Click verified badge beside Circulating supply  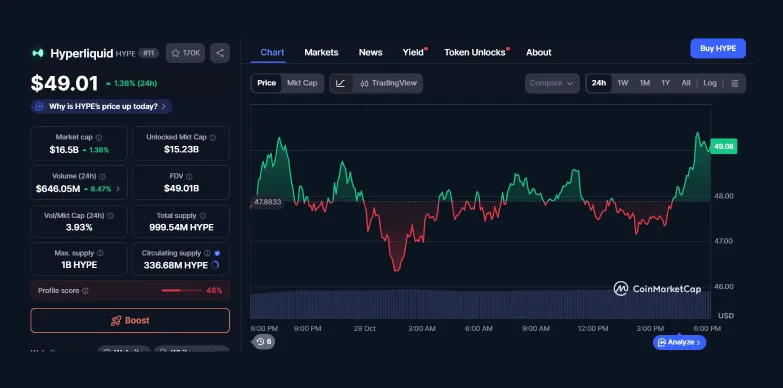[x=217, y=253]
